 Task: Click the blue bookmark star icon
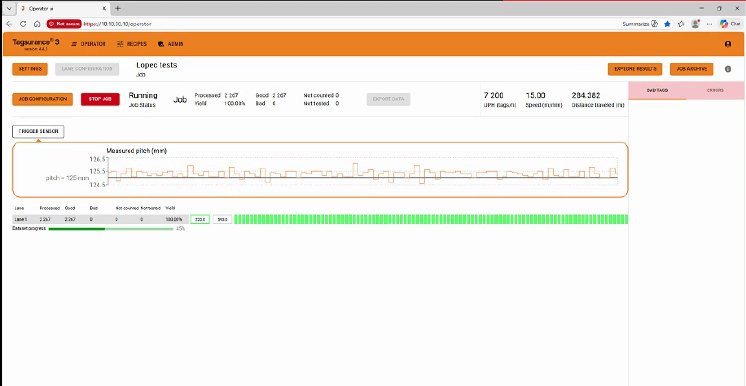667,24
